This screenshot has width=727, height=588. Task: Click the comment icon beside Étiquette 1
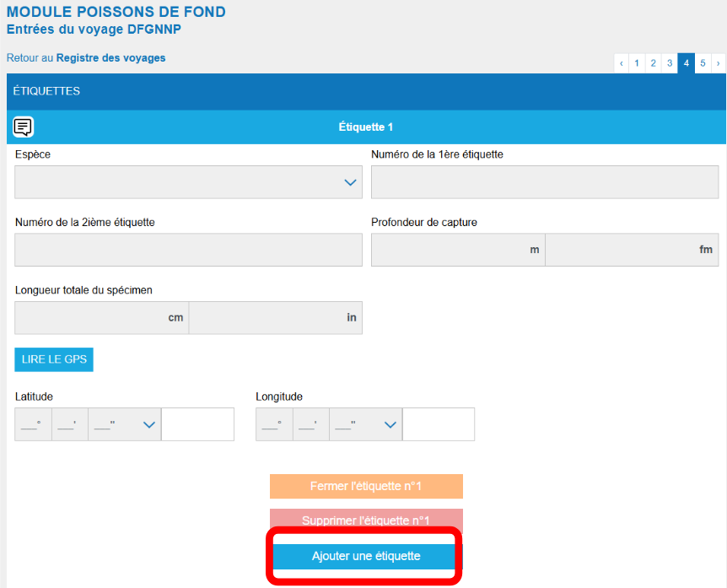tap(24, 127)
